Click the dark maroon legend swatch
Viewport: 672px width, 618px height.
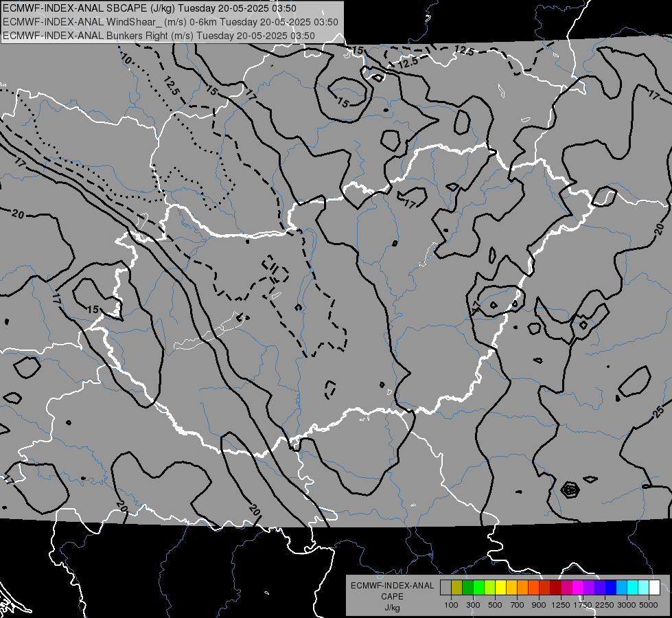pos(556,588)
